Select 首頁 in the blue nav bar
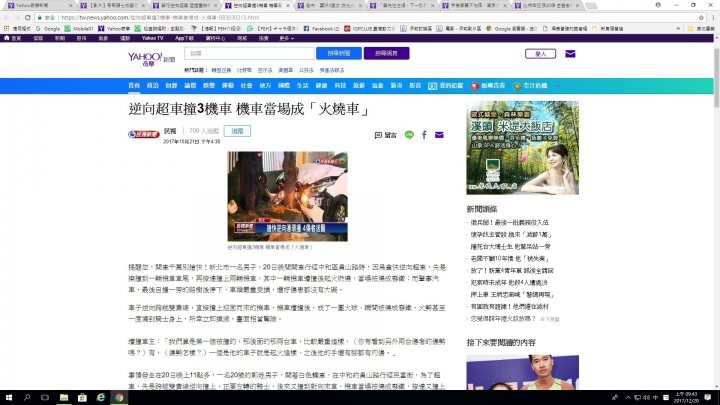This screenshot has width=720, height=405. tap(134, 86)
